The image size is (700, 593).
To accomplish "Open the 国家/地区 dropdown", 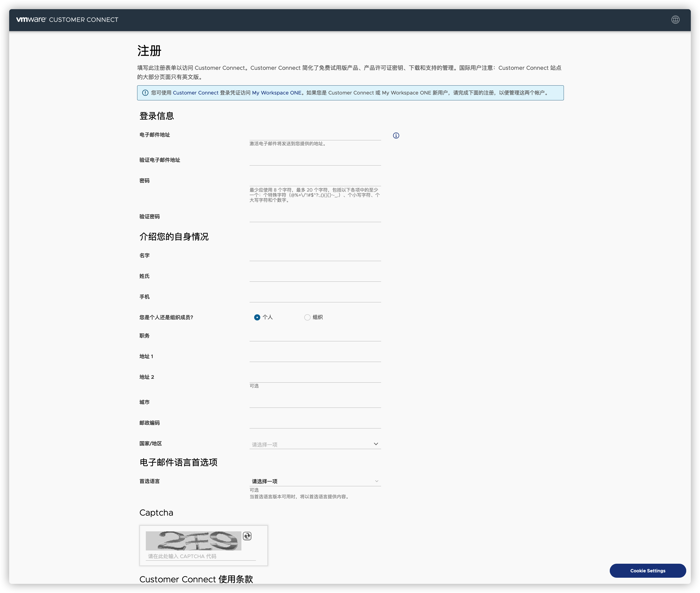I will pos(315,444).
